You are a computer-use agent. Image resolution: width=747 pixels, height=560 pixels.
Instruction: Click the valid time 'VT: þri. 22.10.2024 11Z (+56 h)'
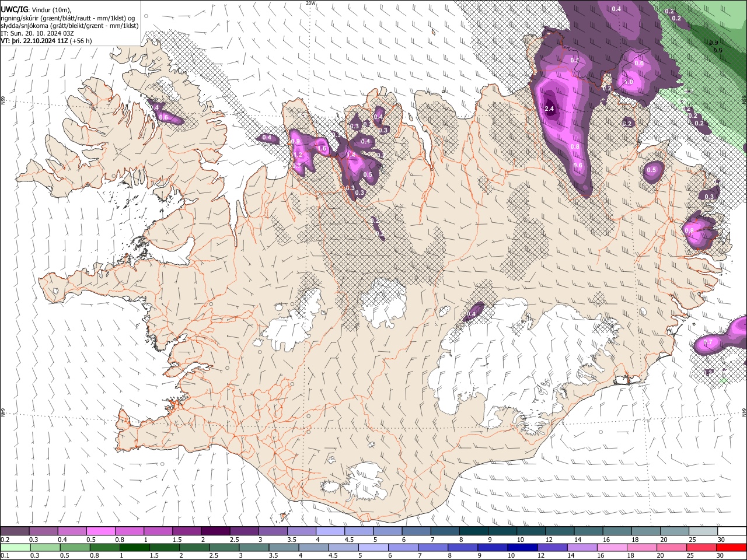[47, 41]
